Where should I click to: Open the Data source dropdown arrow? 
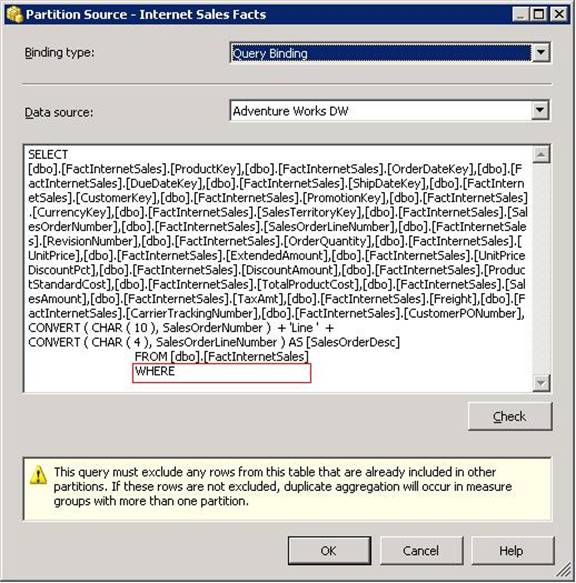[540, 110]
